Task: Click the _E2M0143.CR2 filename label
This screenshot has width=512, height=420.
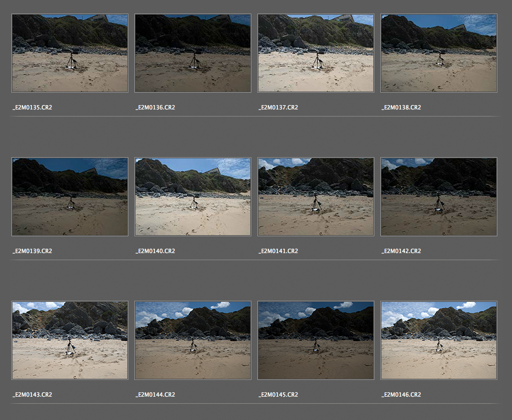Action: [x=33, y=395]
